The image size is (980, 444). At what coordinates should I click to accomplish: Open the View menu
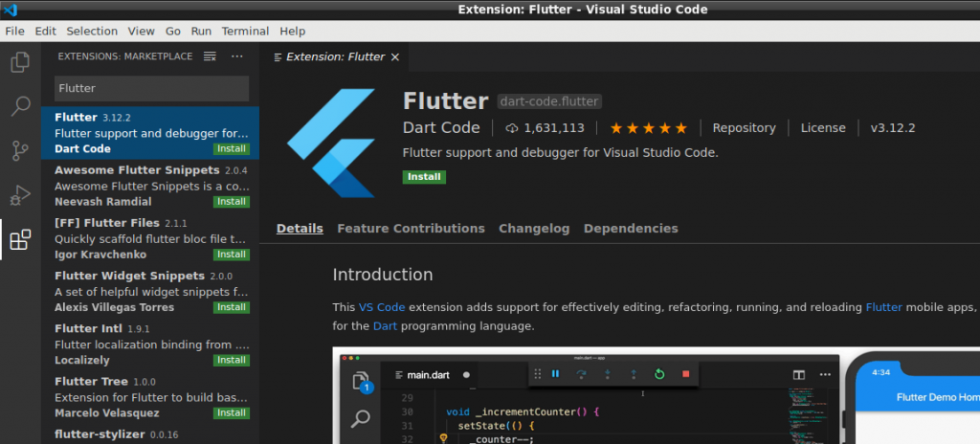[142, 31]
